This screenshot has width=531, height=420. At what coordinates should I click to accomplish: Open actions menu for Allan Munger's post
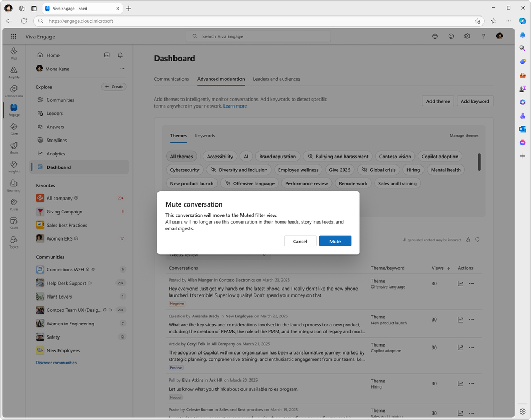click(471, 284)
